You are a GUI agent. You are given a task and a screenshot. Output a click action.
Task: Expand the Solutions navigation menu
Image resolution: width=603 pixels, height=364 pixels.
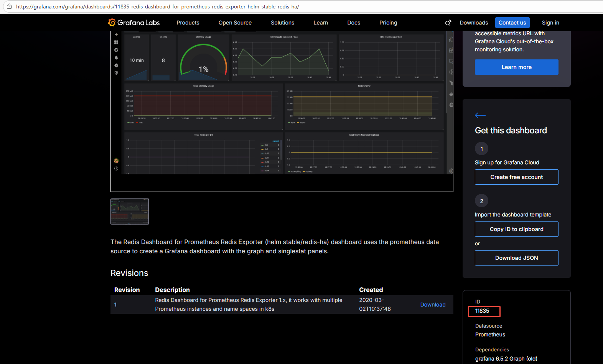(282, 23)
